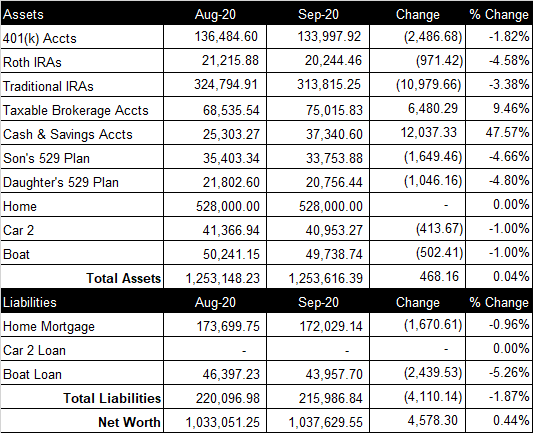Select the Car 2 Loan label
This screenshot has width=533, height=433.
[x=34, y=350]
